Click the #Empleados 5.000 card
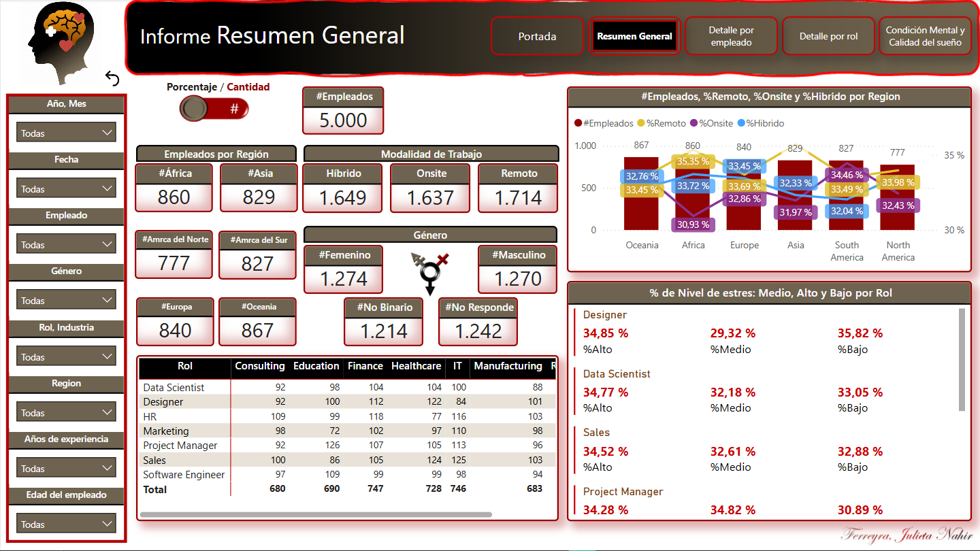The height and width of the screenshot is (551, 980). [x=343, y=110]
